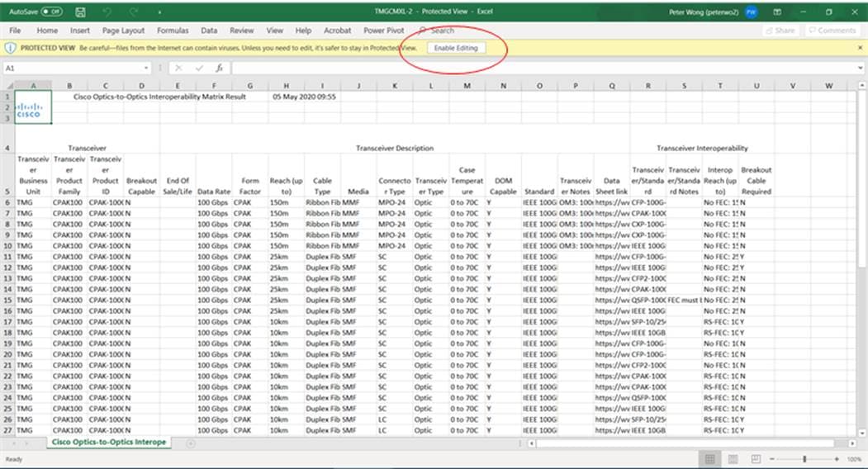Open the Review ribbon tab

(x=241, y=31)
